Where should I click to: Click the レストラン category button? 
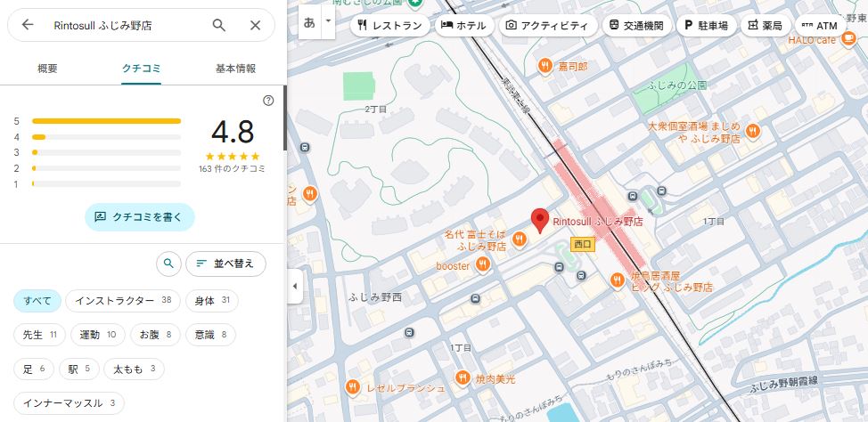[389, 26]
